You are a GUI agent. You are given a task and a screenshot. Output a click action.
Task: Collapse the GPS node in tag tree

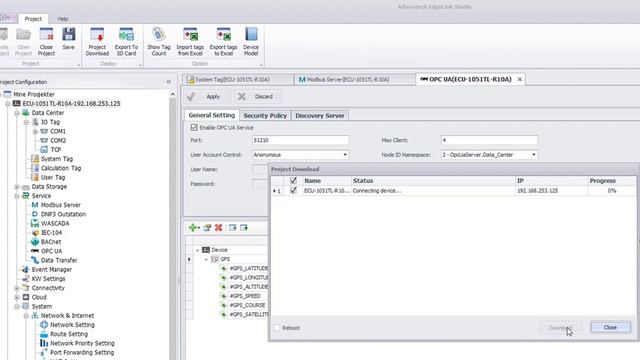pyautogui.click(x=206, y=259)
